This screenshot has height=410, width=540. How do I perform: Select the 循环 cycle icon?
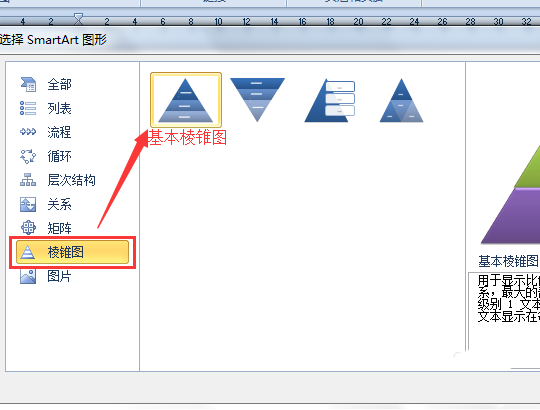coord(28,156)
